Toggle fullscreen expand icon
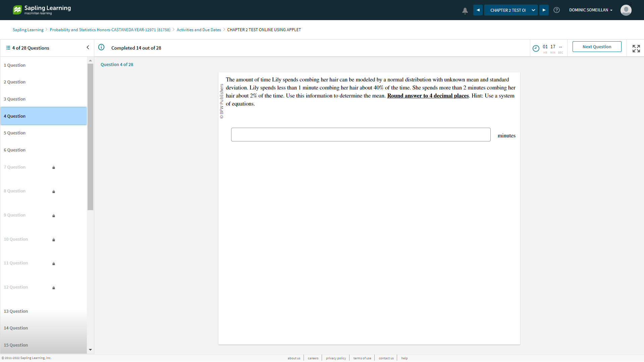 [x=636, y=49]
